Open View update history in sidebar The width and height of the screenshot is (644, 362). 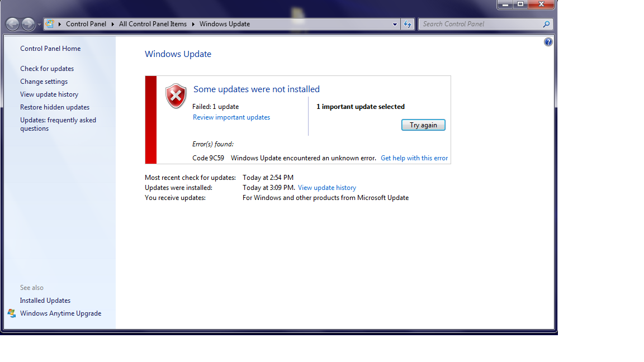click(x=49, y=94)
